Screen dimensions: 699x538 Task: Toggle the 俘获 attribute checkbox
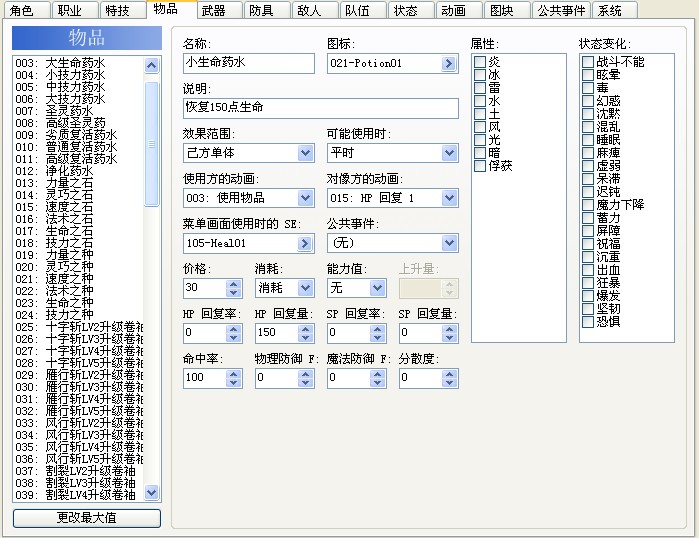480,166
